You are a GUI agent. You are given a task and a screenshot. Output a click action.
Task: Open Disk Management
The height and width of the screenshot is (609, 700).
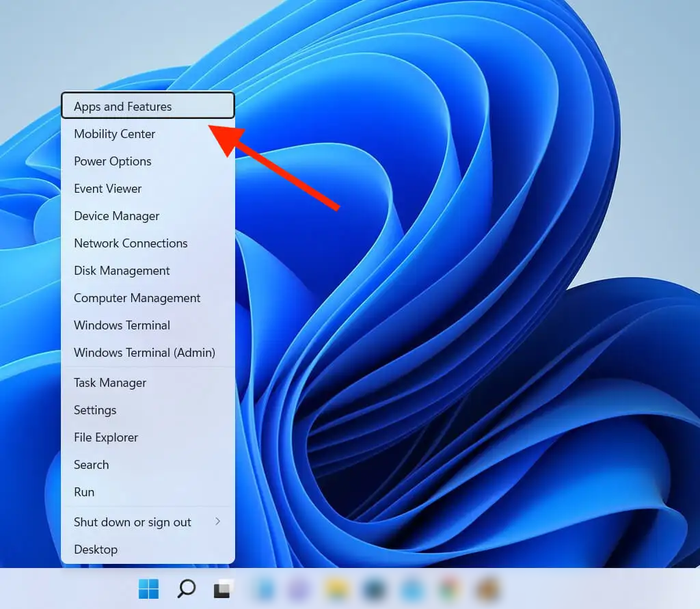click(x=122, y=271)
